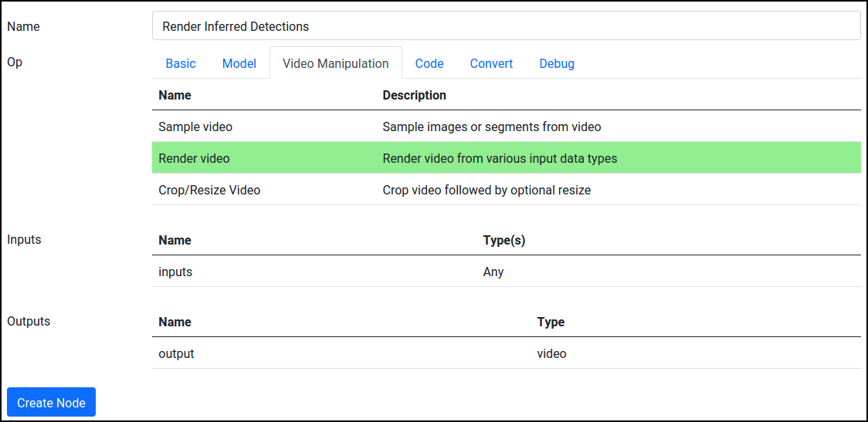The image size is (868, 422).
Task: Go to the Debug tab
Action: [557, 63]
